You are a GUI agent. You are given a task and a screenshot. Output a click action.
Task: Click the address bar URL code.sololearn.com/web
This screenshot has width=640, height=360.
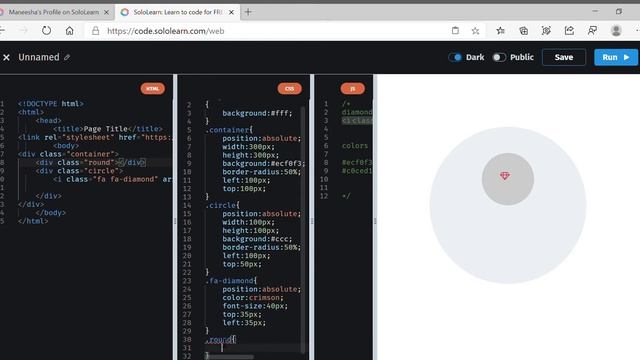pos(165,31)
